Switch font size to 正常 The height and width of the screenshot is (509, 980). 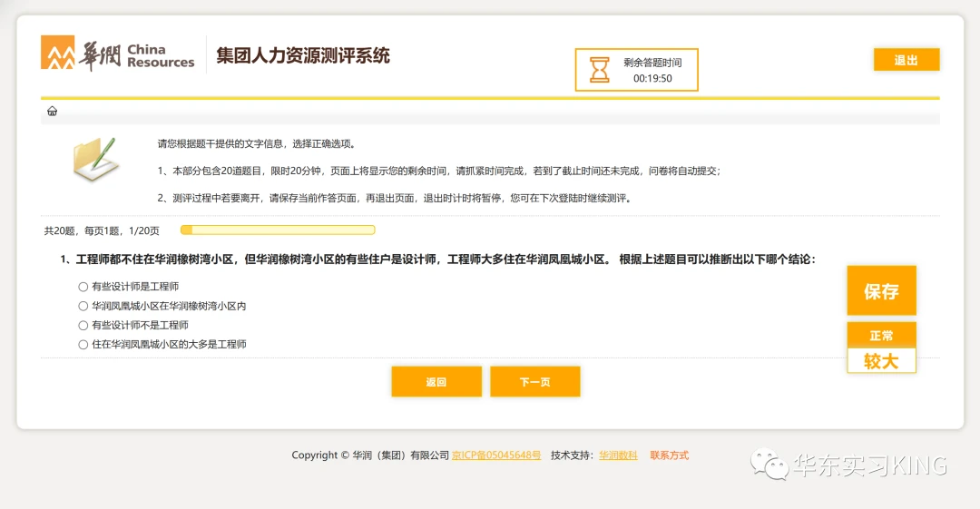[881, 335]
